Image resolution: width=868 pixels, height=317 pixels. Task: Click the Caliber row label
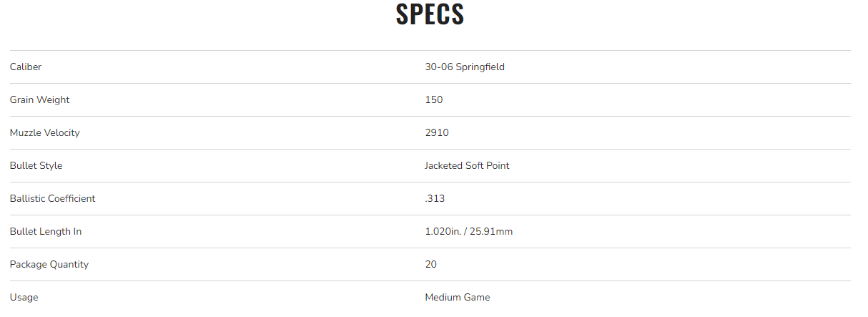pyautogui.click(x=26, y=67)
